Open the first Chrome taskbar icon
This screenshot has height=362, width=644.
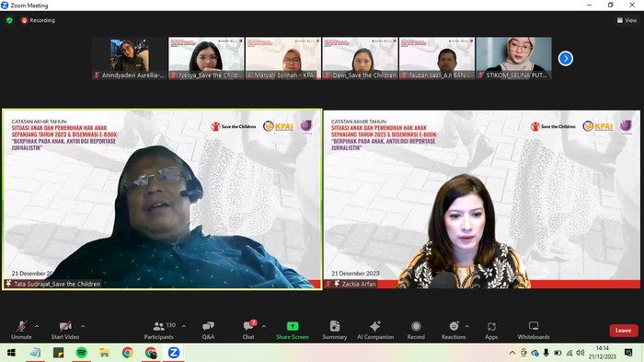127,353
